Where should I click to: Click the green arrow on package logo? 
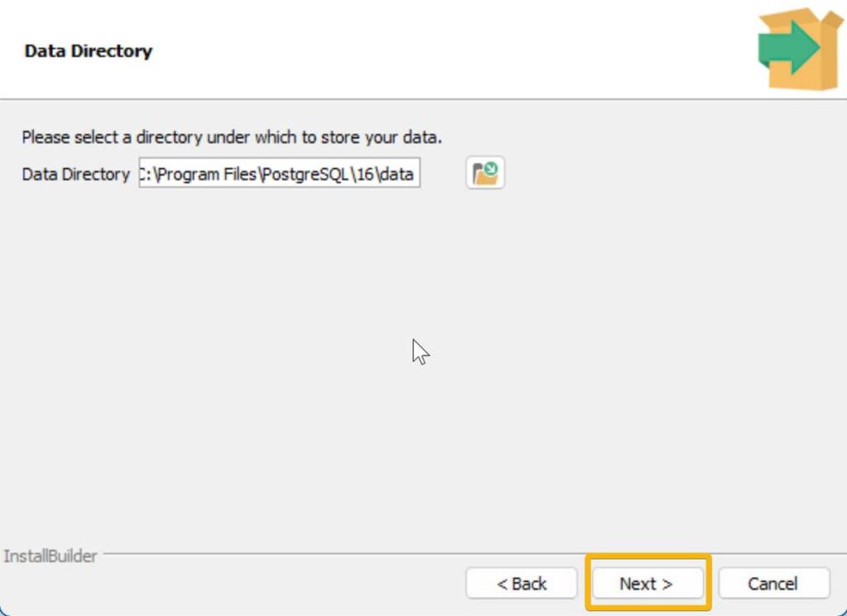coord(789,47)
